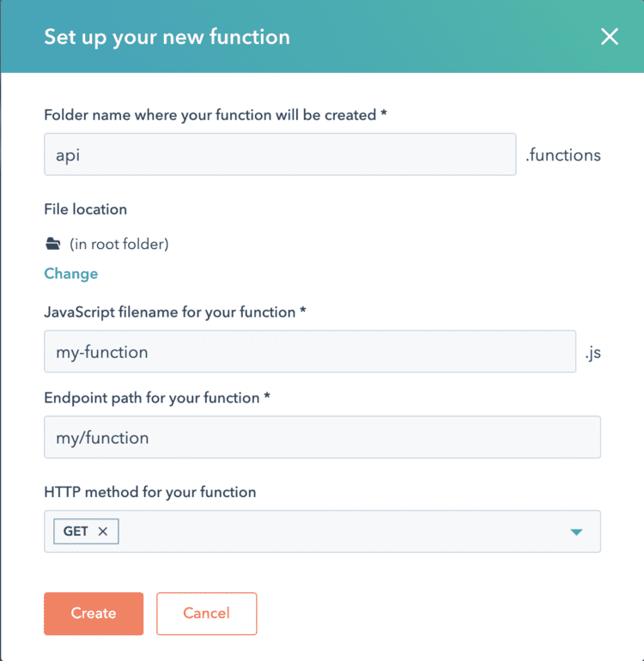Click the JavaScript filename for your function label
644x661 pixels.
175,312
